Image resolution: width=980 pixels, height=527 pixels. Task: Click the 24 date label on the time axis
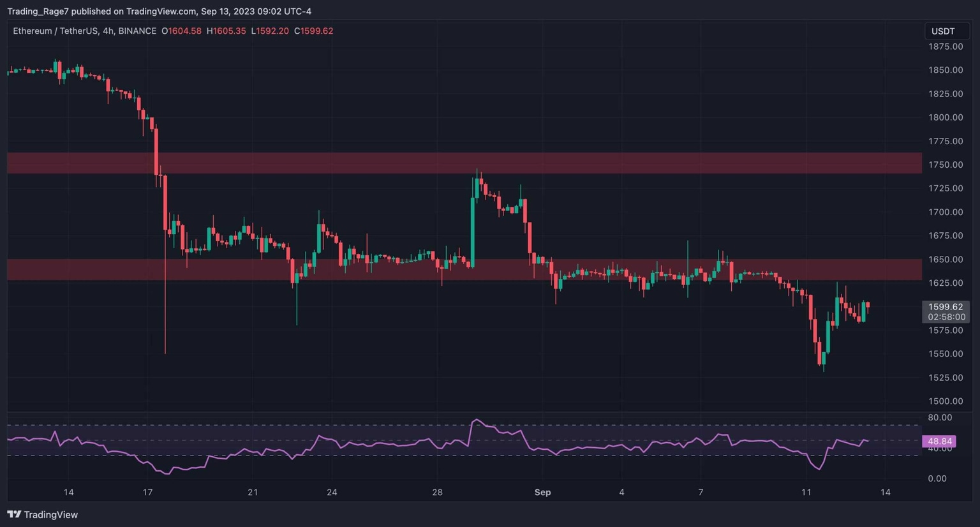[x=332, y=492]
